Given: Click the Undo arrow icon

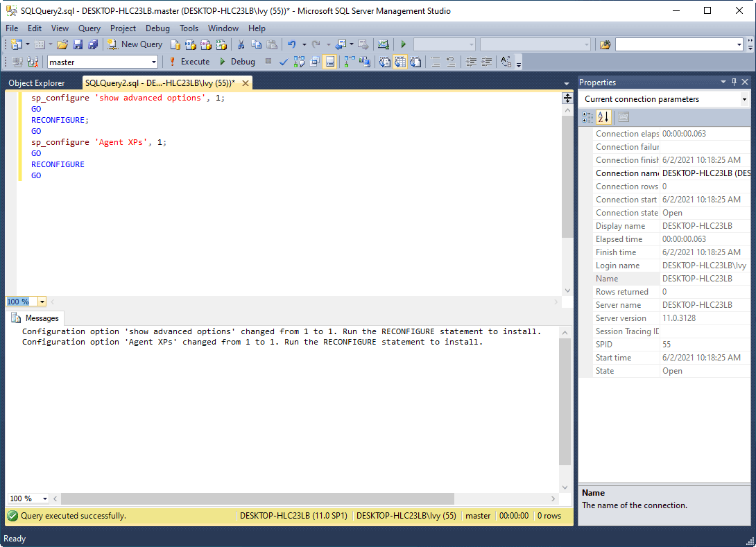Looking at the screenshot, I should click(292, 44).
